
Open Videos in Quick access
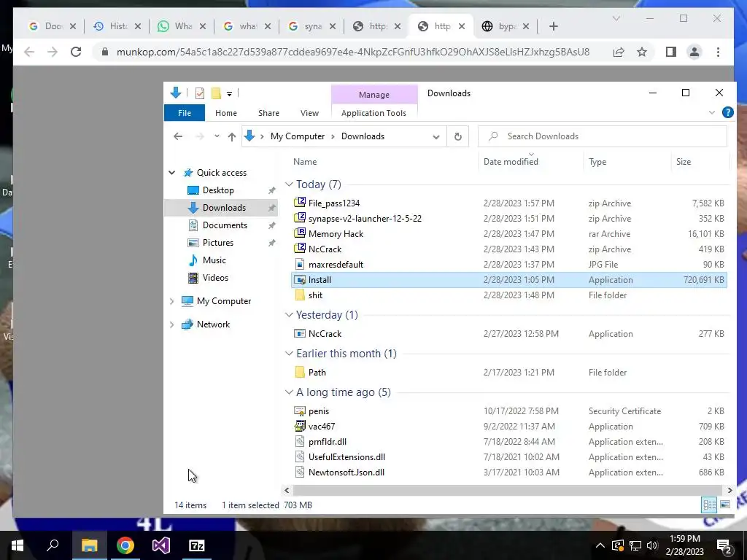pos(215,278)
